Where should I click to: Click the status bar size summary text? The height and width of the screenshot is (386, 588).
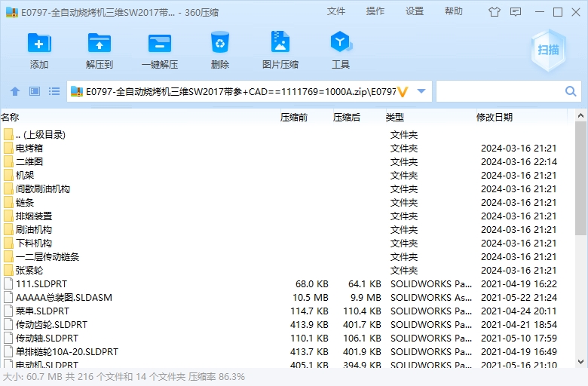[x=124, y=377]
